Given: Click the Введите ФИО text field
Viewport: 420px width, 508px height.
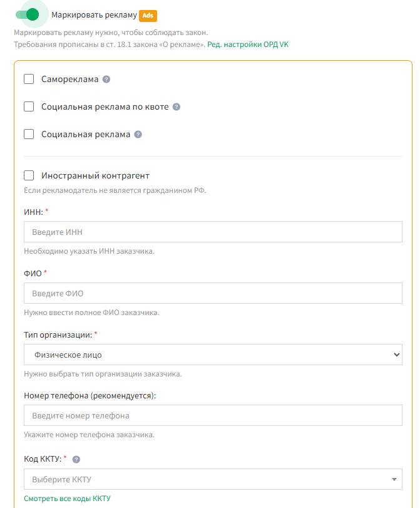Looking at the screenshot, I should click(x=213, y=293).
